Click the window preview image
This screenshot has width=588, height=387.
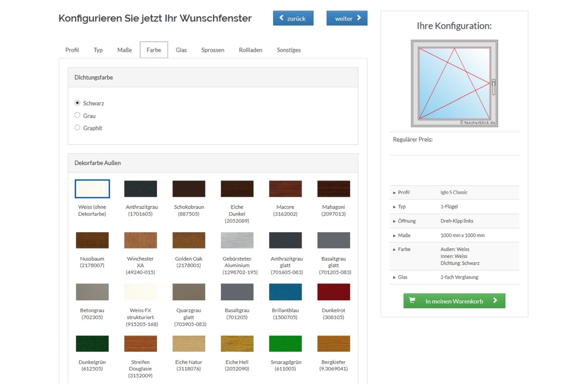454,84
